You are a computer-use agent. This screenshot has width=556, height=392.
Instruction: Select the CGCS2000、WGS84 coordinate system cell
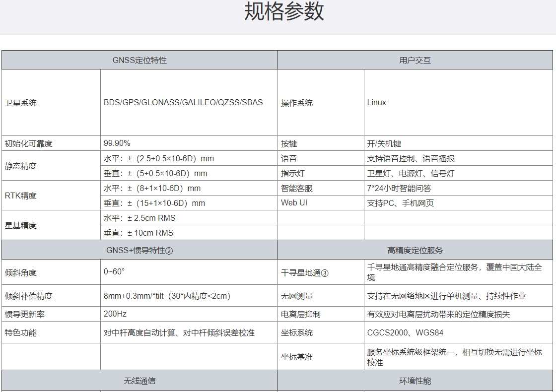[x=405, y=332]
